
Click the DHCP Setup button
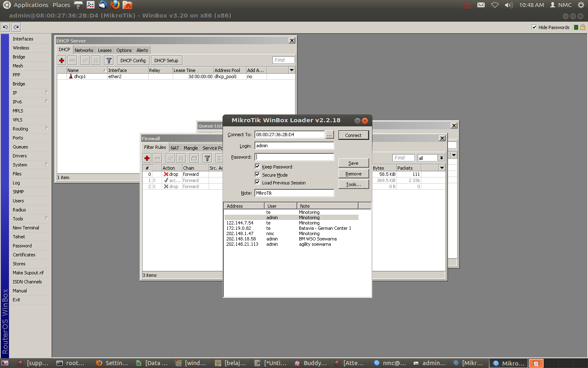click(166, 61)
